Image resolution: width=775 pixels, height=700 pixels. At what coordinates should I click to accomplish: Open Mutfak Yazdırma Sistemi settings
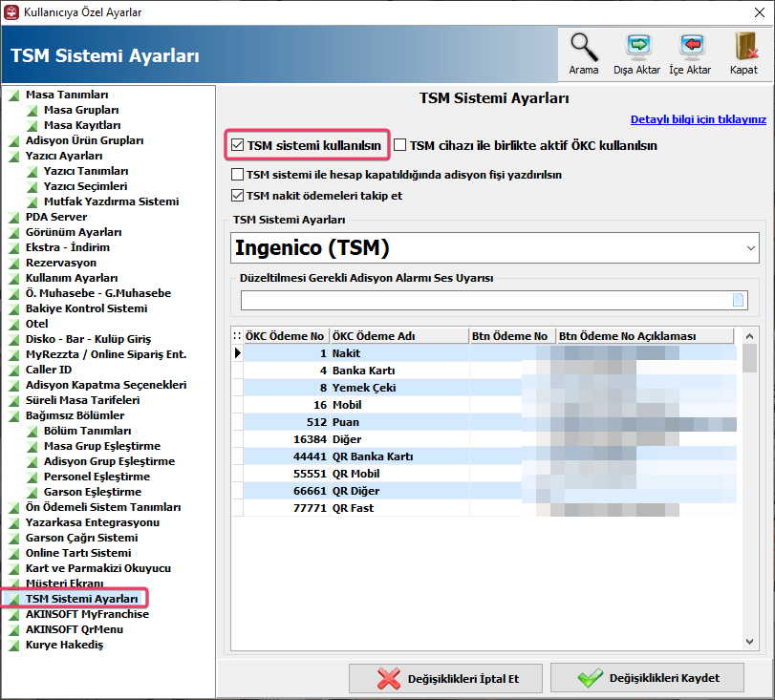[111, 202]
